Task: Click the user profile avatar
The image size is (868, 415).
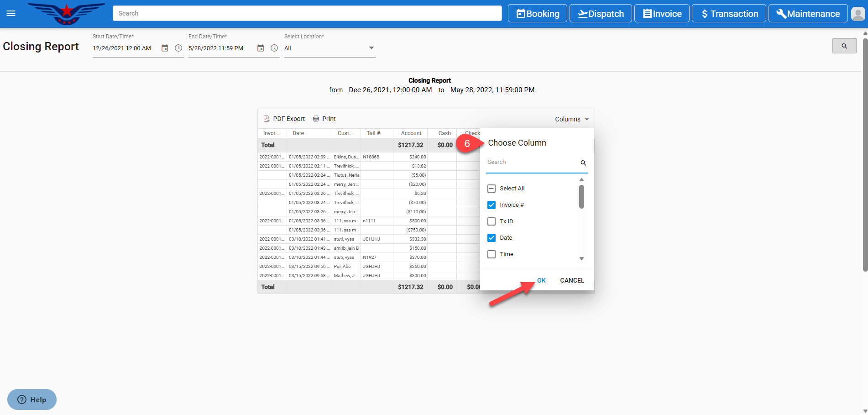Action: pos(858,14)
